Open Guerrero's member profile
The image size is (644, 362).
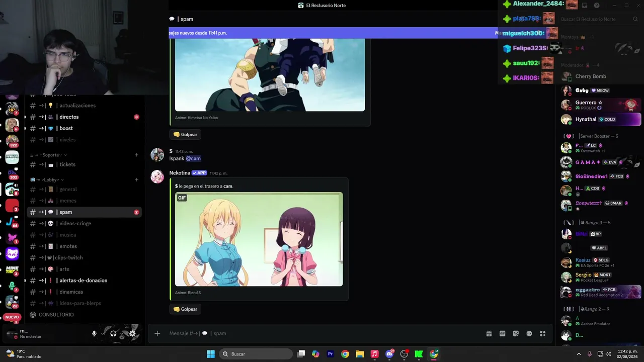click(601, 105)
